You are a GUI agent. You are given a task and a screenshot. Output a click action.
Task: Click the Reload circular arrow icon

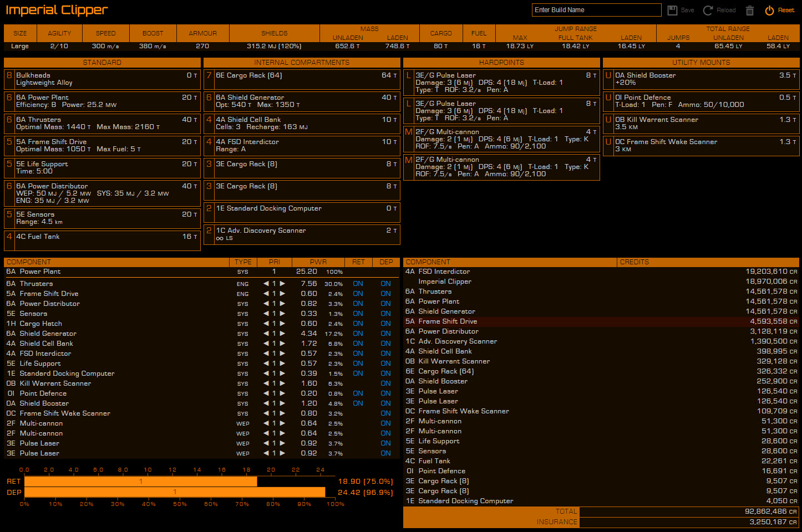click(x=708, y=10)
